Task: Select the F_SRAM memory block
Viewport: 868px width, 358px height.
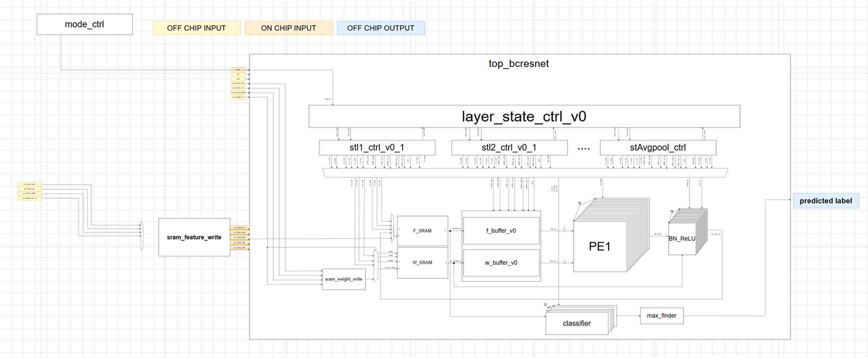Action: click(422, 231)
